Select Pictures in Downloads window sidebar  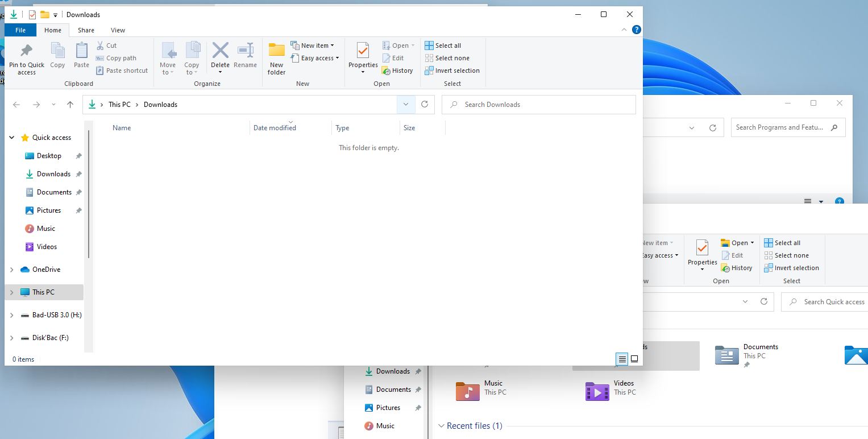48,210
